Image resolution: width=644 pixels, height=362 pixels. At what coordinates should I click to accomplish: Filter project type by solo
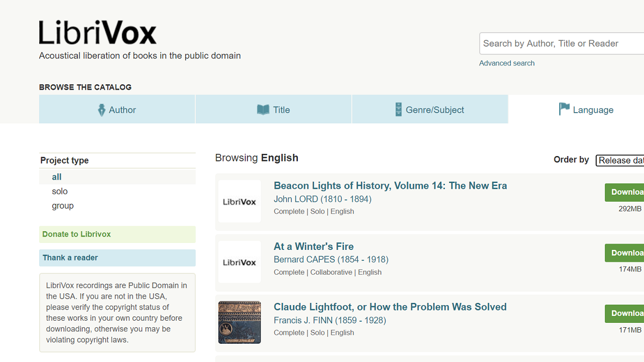point(60,191)
